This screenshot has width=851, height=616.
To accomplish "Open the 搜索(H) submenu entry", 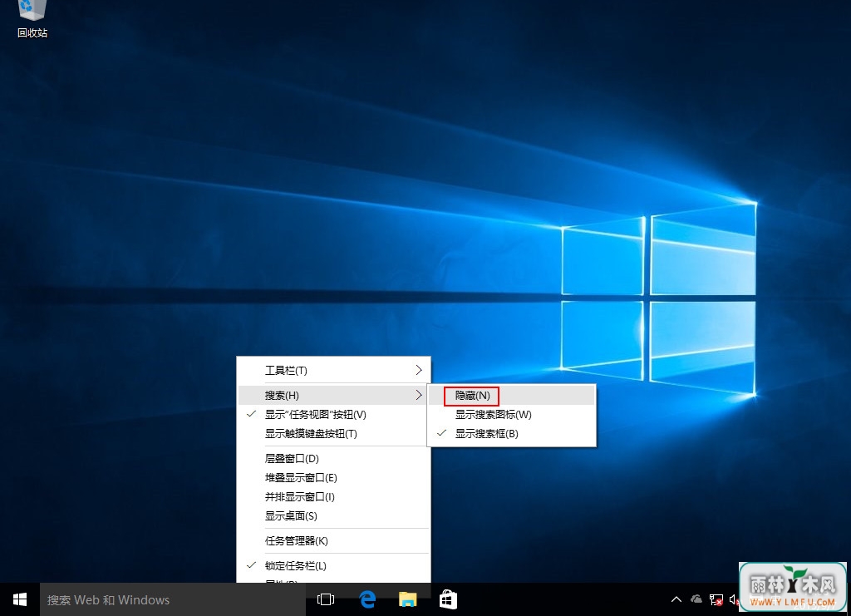I will pyautogui.click(x=334, y=395).
